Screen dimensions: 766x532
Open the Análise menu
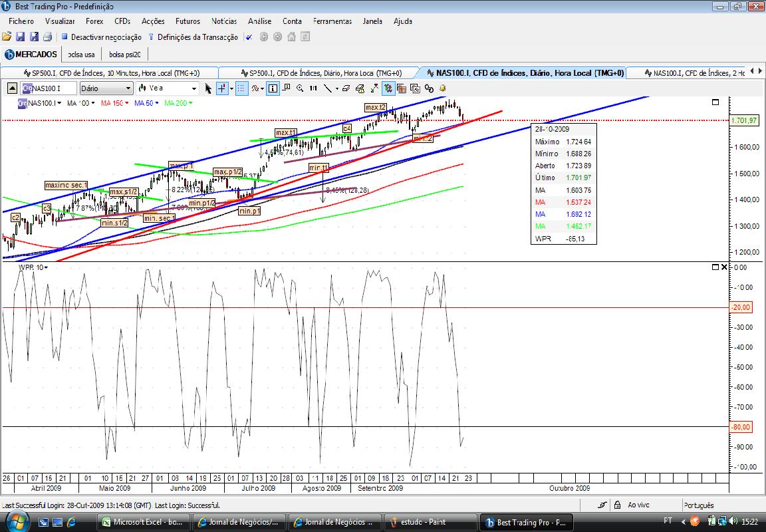coord(259,21)
